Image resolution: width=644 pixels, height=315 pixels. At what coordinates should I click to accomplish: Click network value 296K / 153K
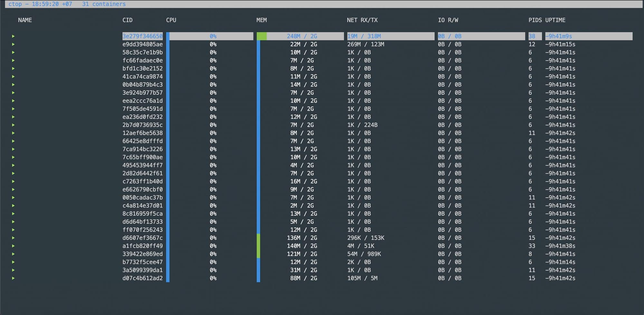(365, 238)
